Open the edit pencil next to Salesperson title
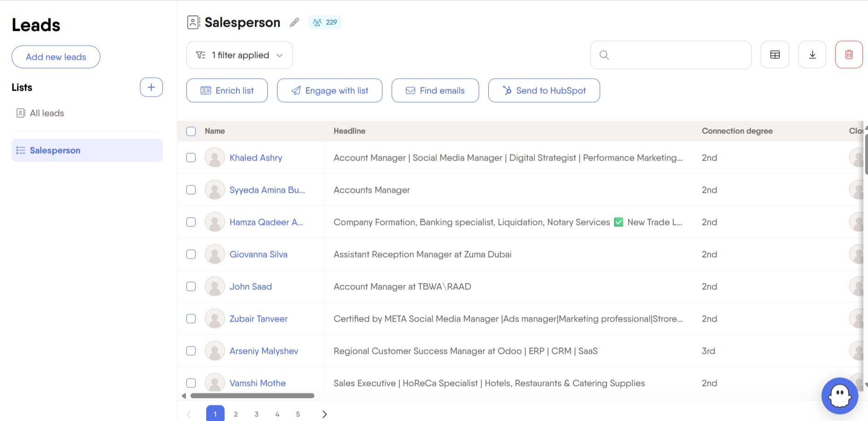The width and height of the screenshot is (868, 421). point(294,22)
